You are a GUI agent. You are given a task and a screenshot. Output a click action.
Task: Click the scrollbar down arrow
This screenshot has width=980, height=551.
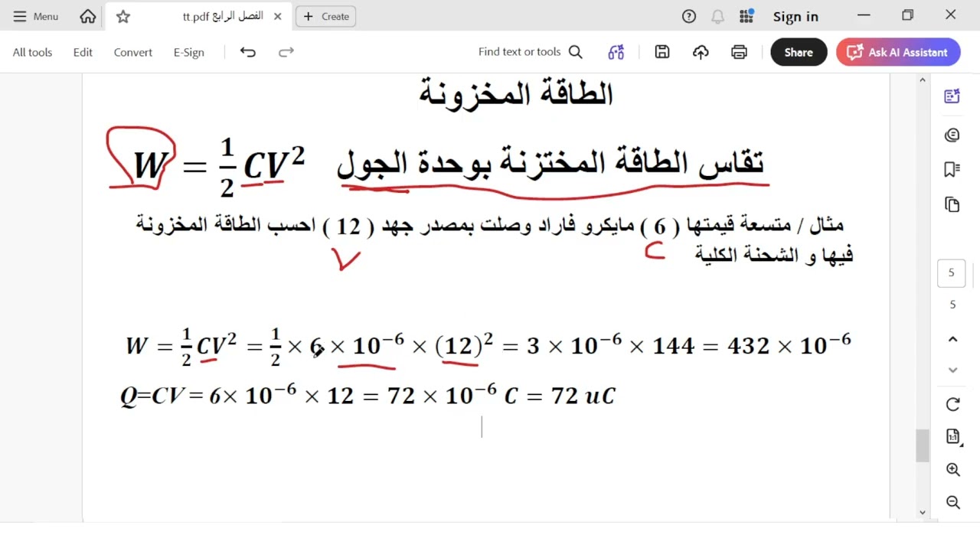pos(922,513)
